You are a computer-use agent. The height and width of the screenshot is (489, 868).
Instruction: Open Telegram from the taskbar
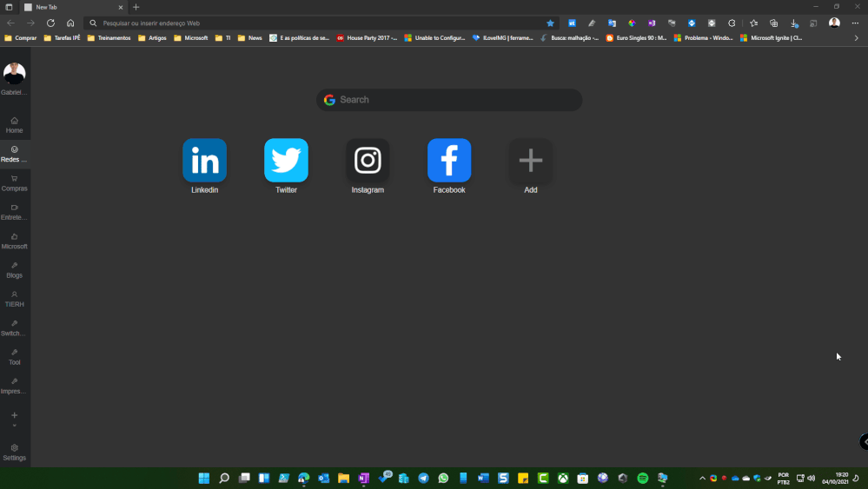[x=423, y=478]
